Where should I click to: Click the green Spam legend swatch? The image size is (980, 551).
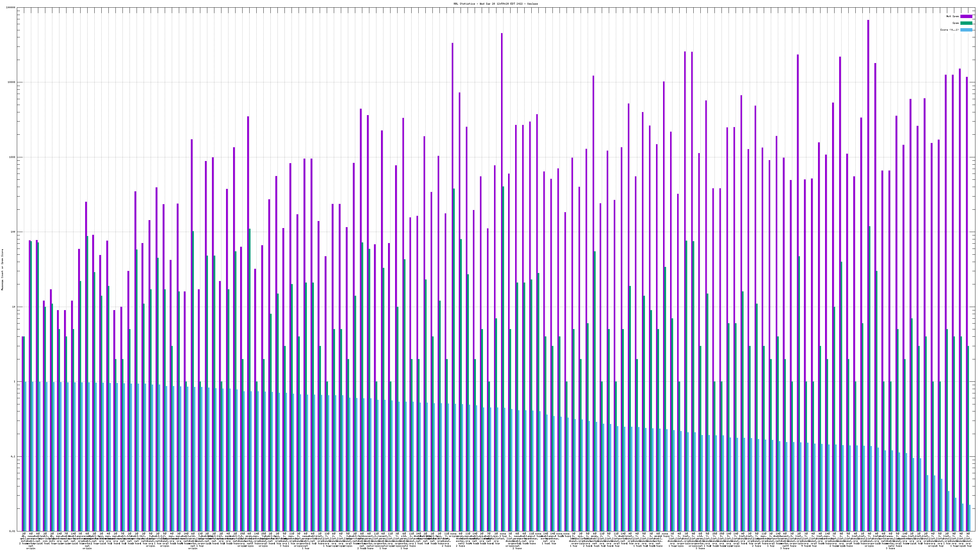click(x=966, y=23)
